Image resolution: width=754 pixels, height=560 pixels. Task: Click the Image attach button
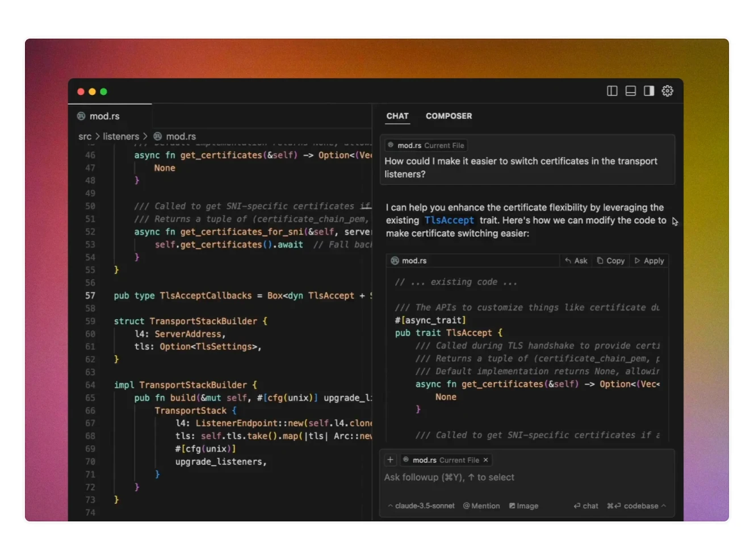point(523,506)
